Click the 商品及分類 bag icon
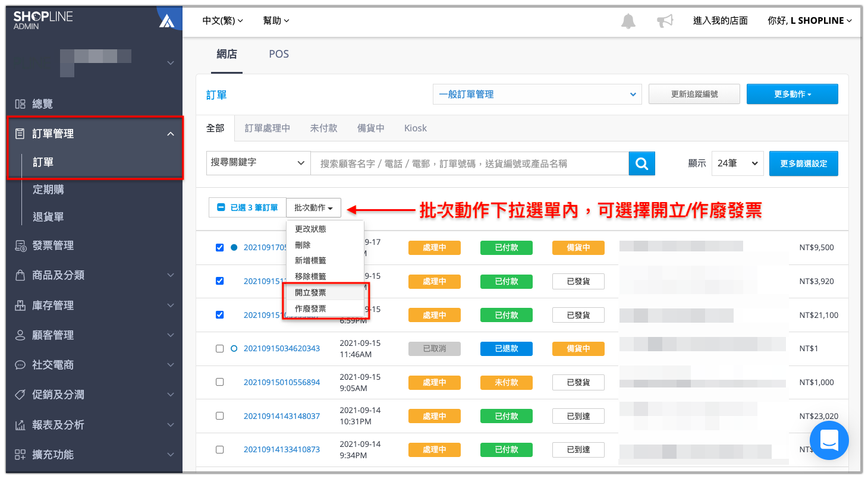868x479 pixels. point(20,275)
